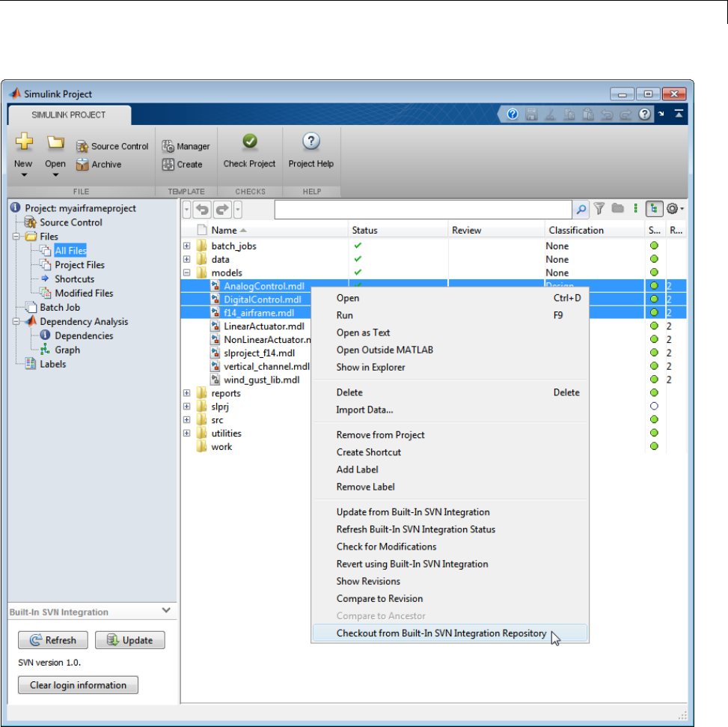Sort by the Status column header
The width and height of the screenshot is (728, 727).
pyautogui.click(x=398, y=230)
